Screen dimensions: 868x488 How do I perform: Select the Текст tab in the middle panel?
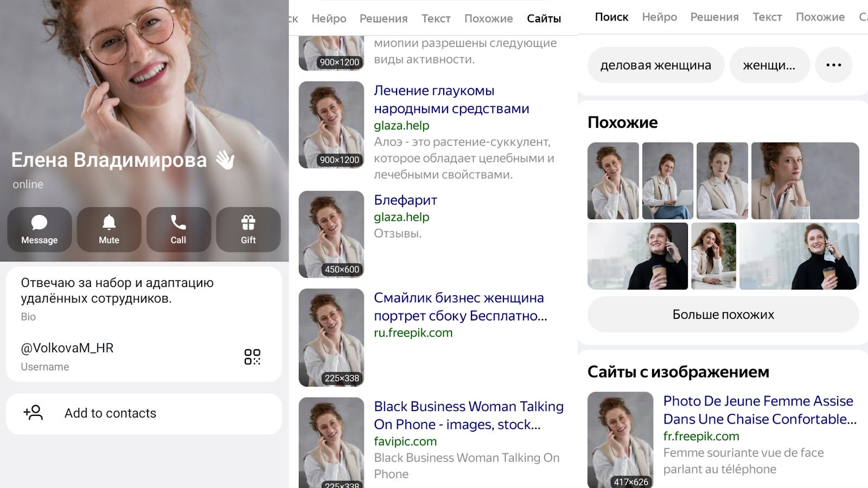(436, 18)
